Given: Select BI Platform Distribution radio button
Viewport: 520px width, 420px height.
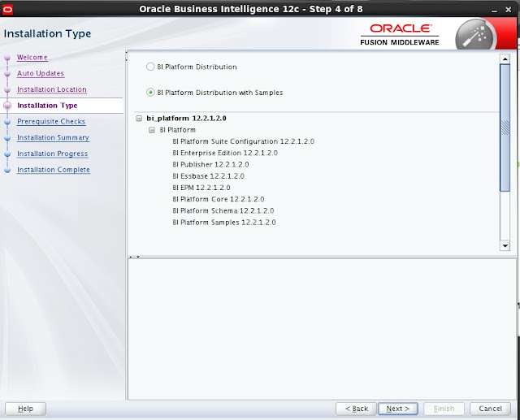Looking at the screenshot, I should point(150,67).
